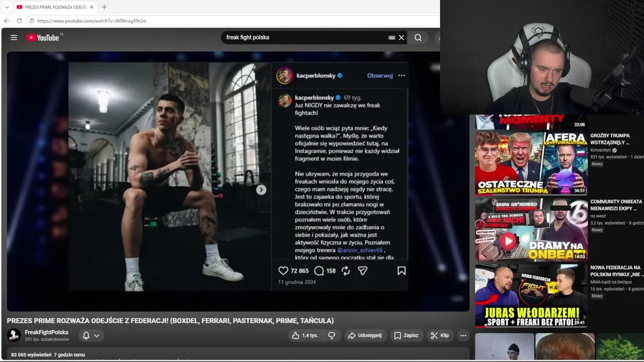Click the bookmark icon in Instagram post
The width and height of the screenshot is (644, 362).
[x=401, y=270]
